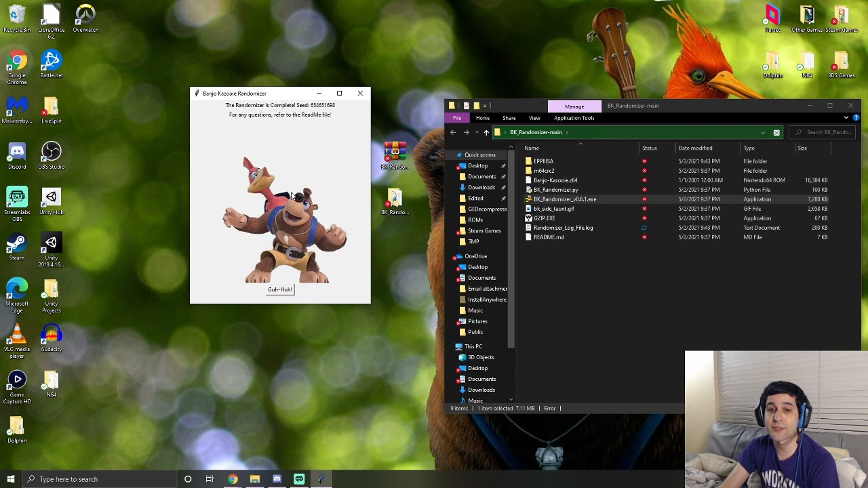This screenshot has height=488, width=868.
Task: Click the up-one-level arrow in Explorer
Action: pos(486,132)
